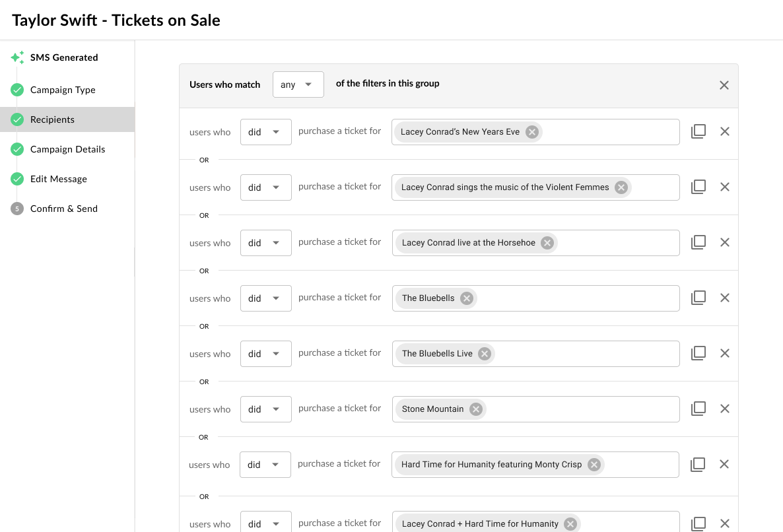Remove the Hard Time for Humanity featuring Monty Crisp chip
This screenshot has height=532, width=783.
594,464
